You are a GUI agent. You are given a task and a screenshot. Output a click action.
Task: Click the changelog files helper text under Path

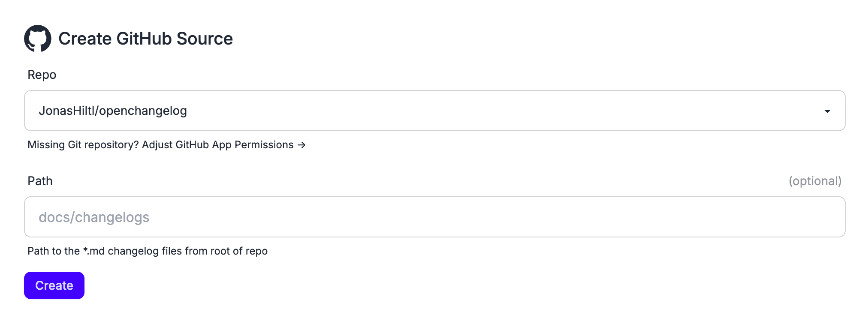tap(147, 251)
